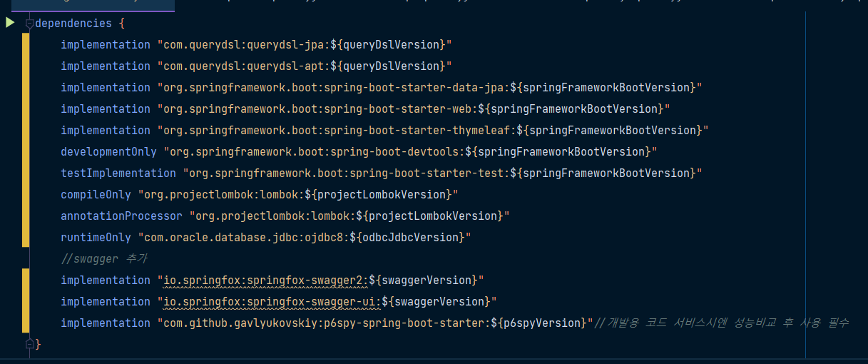Screen dimensions: 868x364
Task: Click the spring-boot-devtools dependency string
Action: click(410, 152)
